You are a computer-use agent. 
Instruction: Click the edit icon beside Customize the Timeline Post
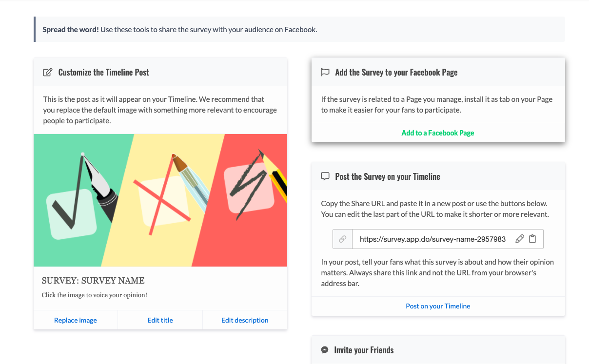47,73
